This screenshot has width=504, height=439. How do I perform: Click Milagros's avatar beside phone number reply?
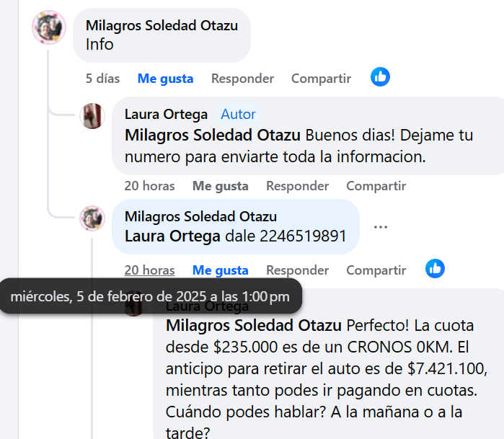92,218
